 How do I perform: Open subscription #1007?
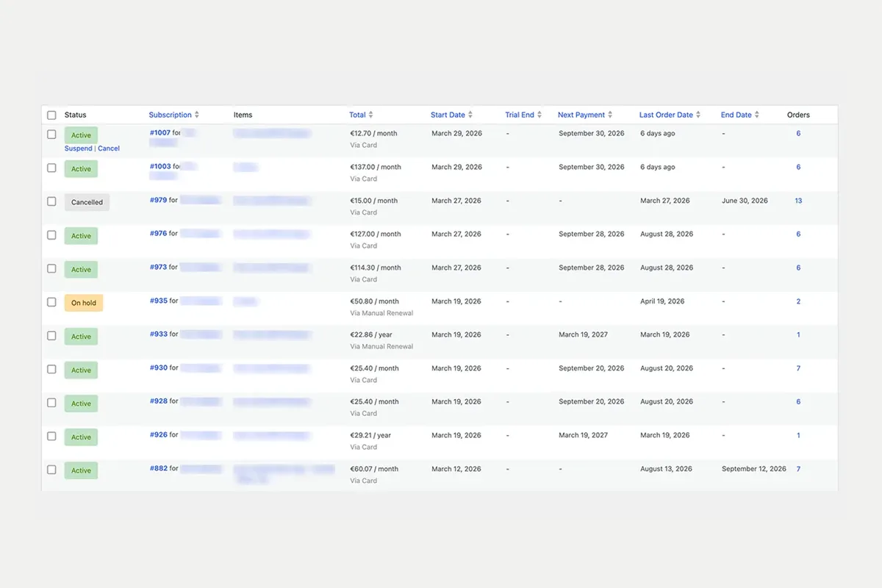[160, 133]
